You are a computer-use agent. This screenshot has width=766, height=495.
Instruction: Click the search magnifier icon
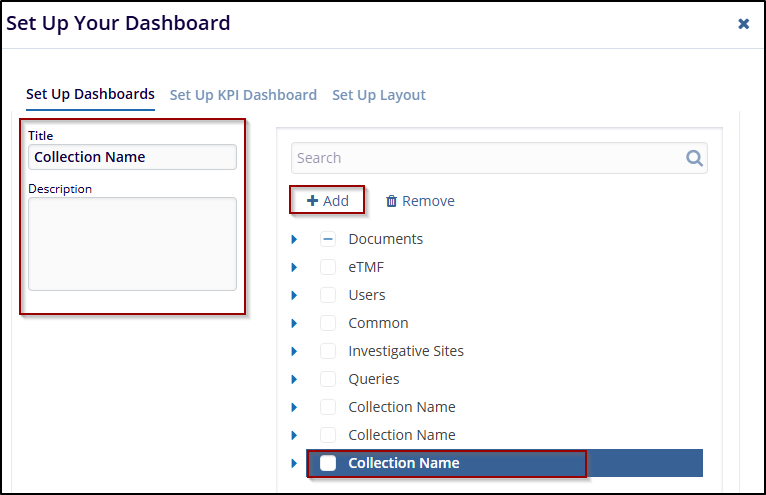coord(694,158)
